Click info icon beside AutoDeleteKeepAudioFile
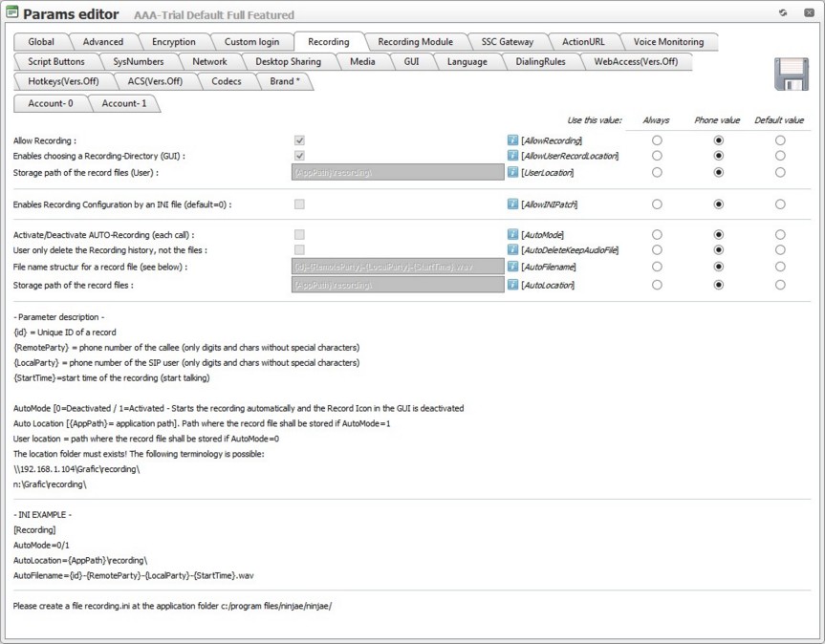The width and height of the screenshot is (825, 644). [x=512, y=250]
